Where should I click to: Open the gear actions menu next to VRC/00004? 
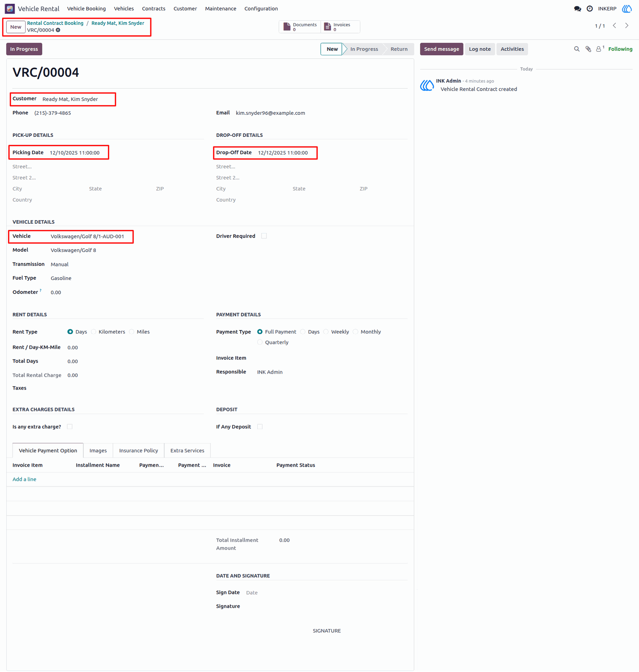point(58,30)
